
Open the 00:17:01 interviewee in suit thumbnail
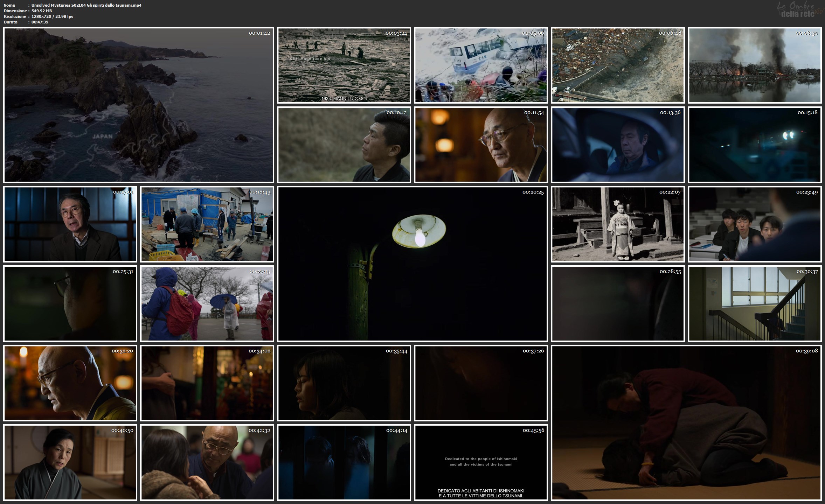pos(70,224)
